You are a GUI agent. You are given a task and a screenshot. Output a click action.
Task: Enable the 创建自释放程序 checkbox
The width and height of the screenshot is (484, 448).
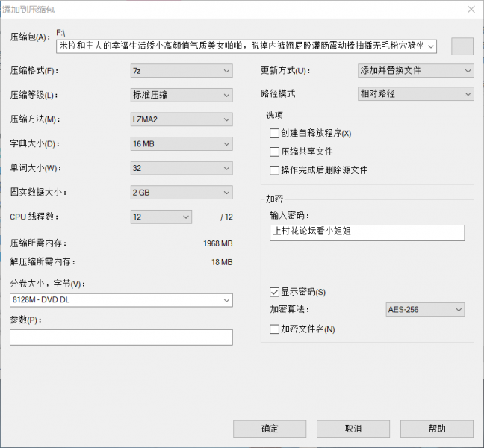coord(274,133)
